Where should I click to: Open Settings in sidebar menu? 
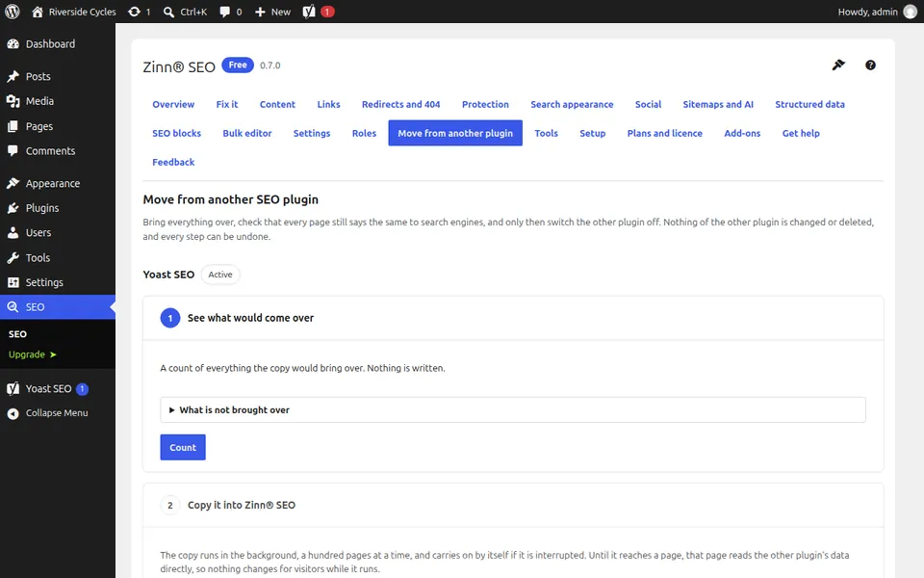click(58, 282)
